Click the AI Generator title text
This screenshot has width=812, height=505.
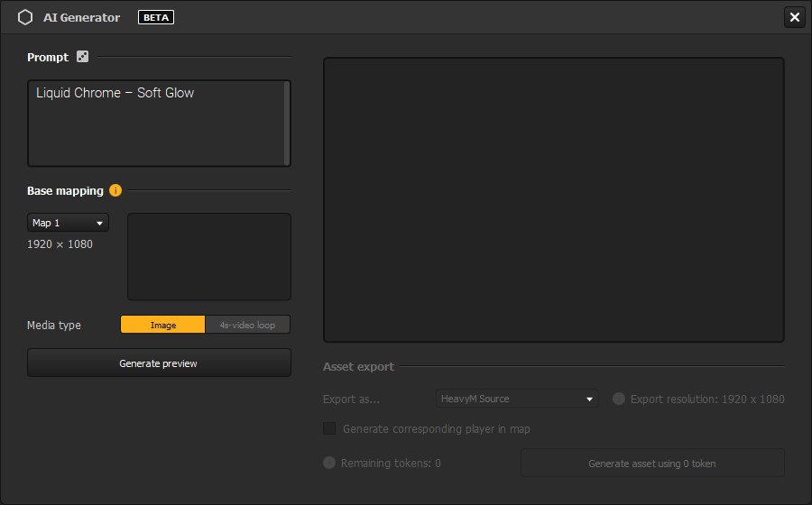(x=81, y=17)
